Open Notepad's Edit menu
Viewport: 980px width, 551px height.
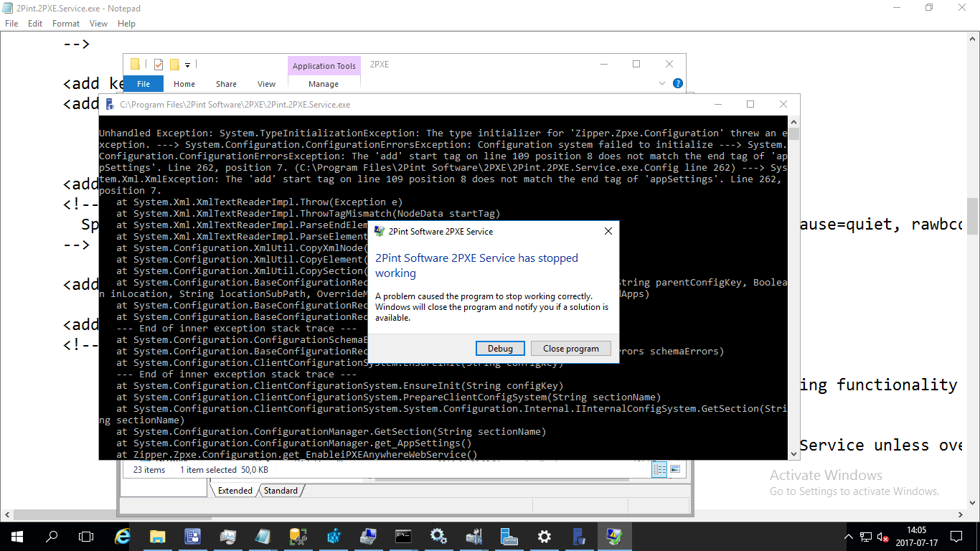[35, 24]
